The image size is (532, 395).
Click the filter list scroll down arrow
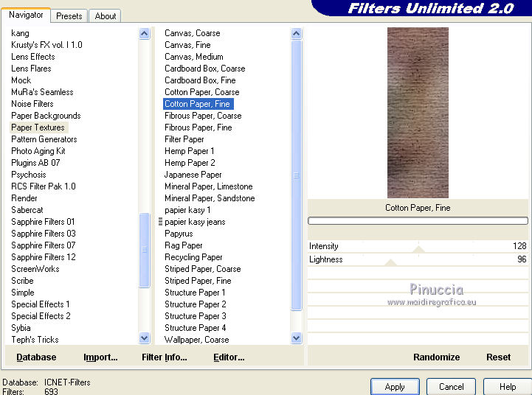[296, 338]
